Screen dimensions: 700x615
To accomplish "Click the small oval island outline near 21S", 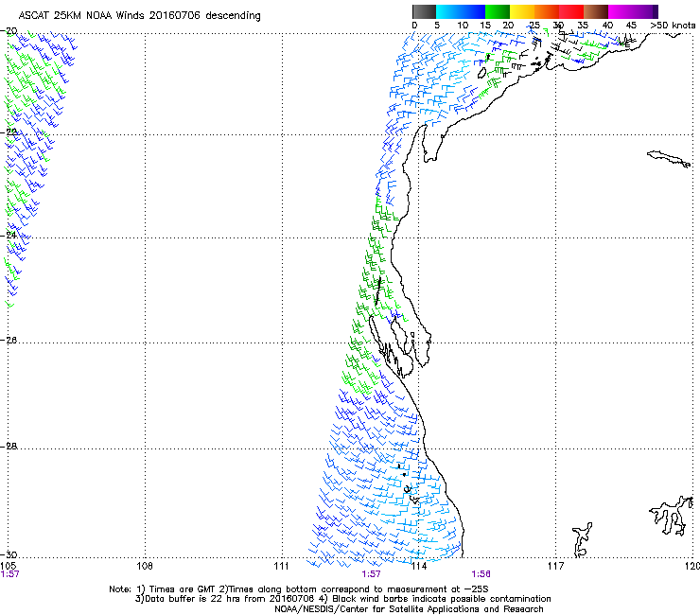I will pyautogui.click(x=481, y=73).
